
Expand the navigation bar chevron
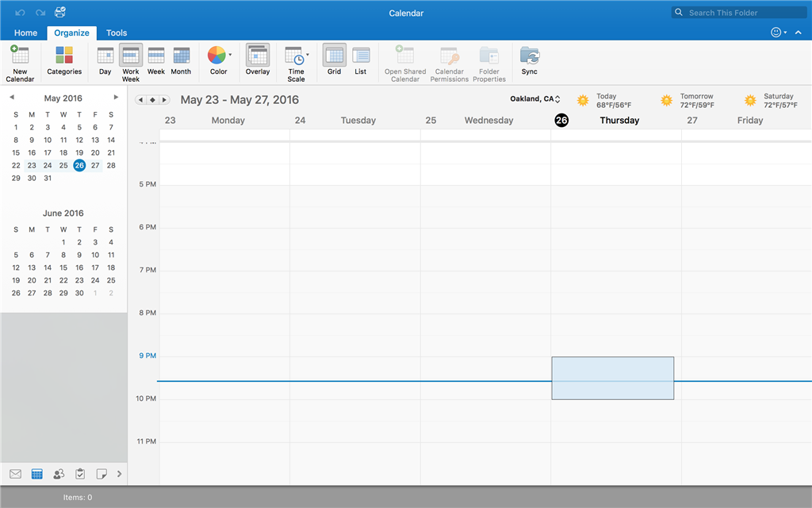click(x=119, y=474)
